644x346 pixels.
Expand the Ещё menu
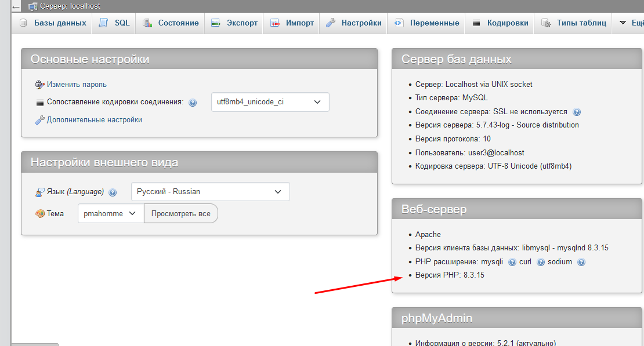click(630, 23)
